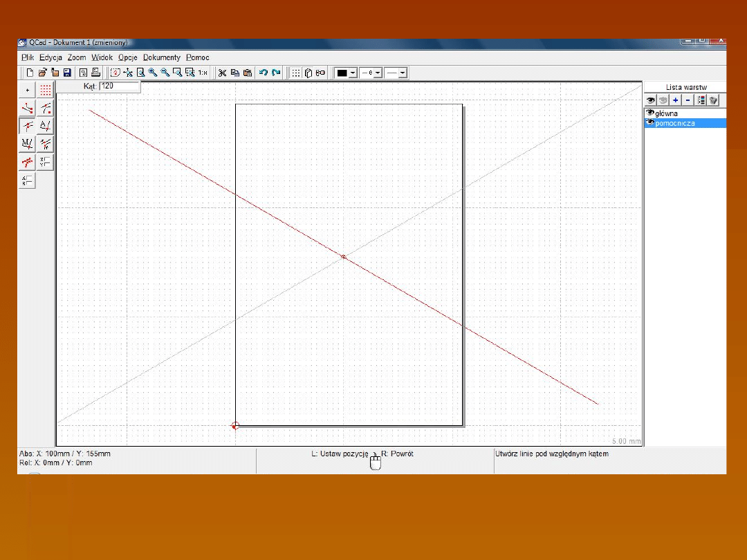Screen dimensions: 747x560
Task: Select the 'M/' line tool icon
Action: [x=27, y=144]
